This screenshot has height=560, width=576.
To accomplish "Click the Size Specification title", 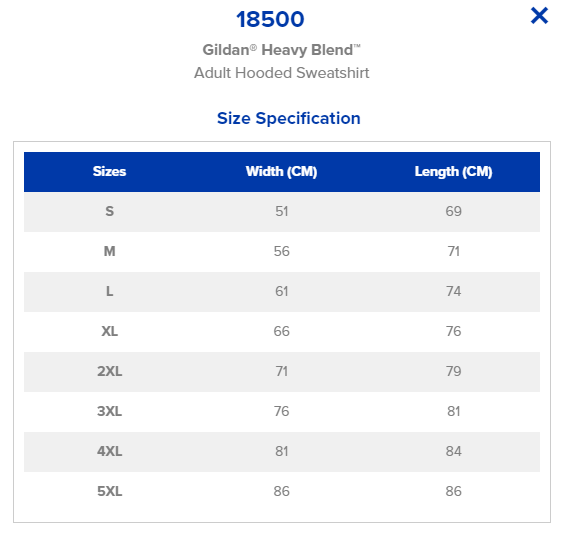I will pyautogui.click(x=288, y=118).
